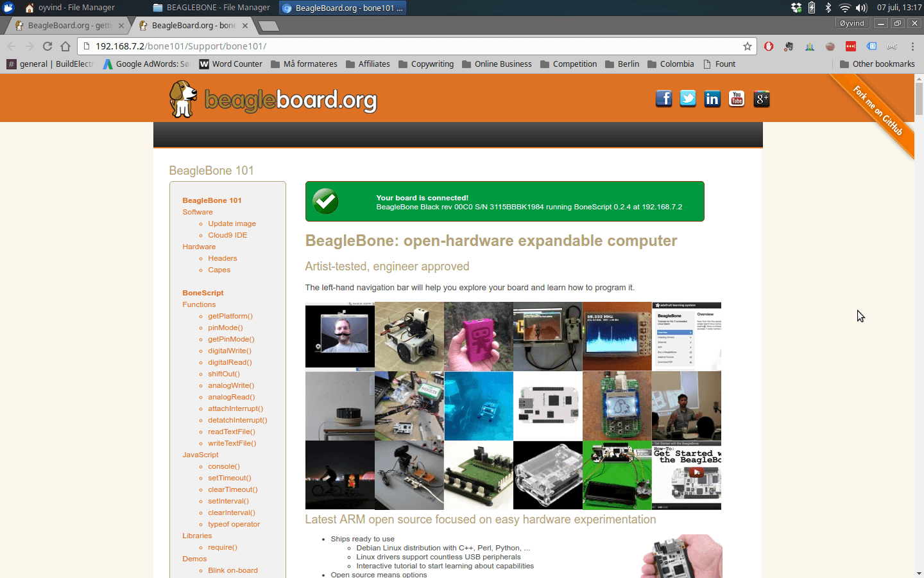The height and width of the screenshot is (578, 924).
Task: Open the Berlin bookmarks folder
Action: click(622, 64)
